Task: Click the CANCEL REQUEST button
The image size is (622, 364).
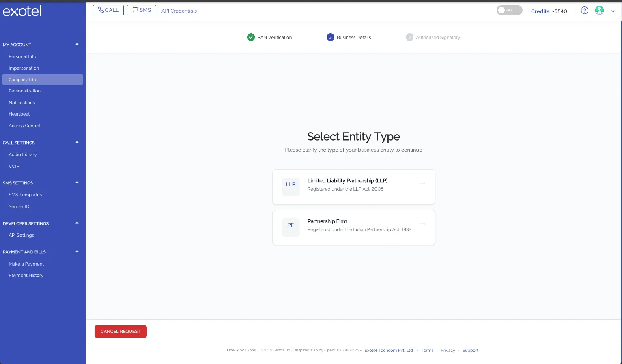Action: point(121,331)
